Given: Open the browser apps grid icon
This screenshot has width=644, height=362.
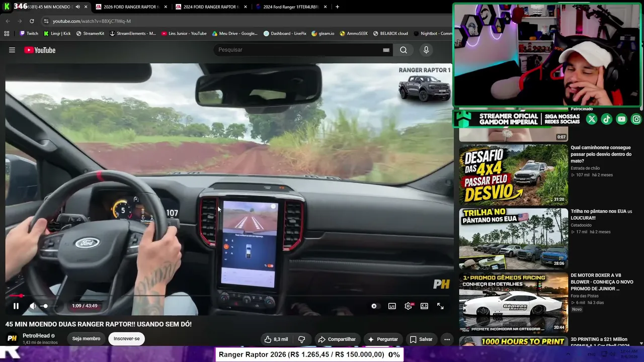Looking at the screenshot, I should click(x=7, y=34).
